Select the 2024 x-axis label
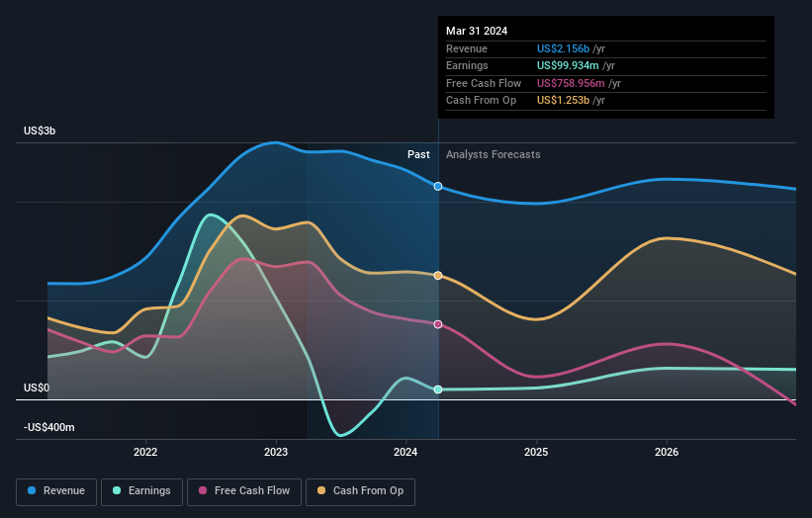Viewport: 812px width, 518px height. (406, 452)
